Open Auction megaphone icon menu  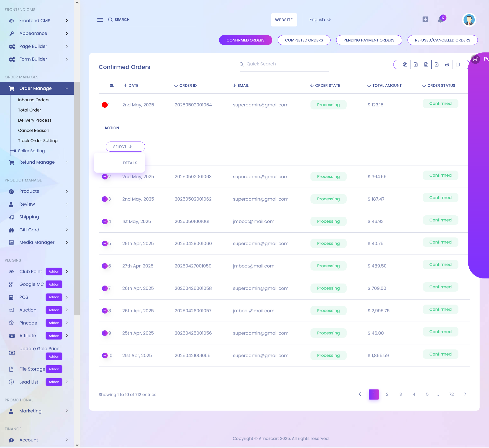point(11,310)
